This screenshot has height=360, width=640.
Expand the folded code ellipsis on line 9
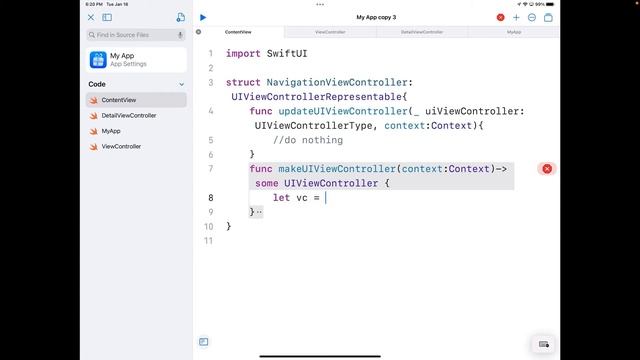(259, 212)
